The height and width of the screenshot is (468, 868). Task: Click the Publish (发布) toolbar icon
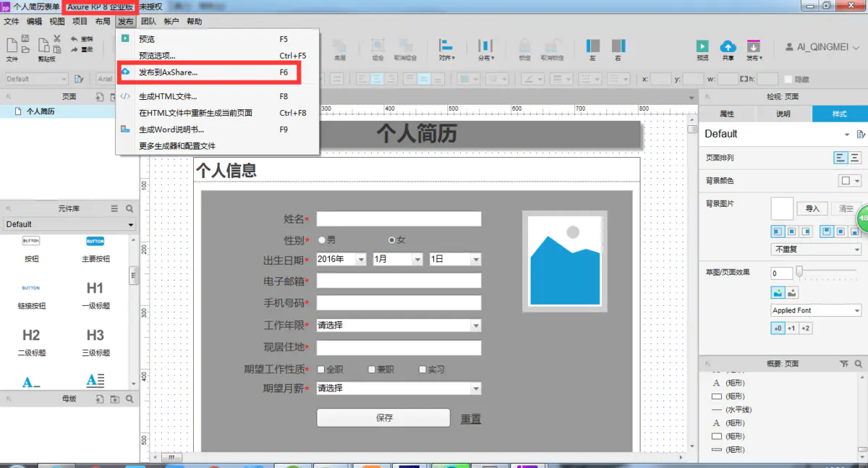pos(753,46)
